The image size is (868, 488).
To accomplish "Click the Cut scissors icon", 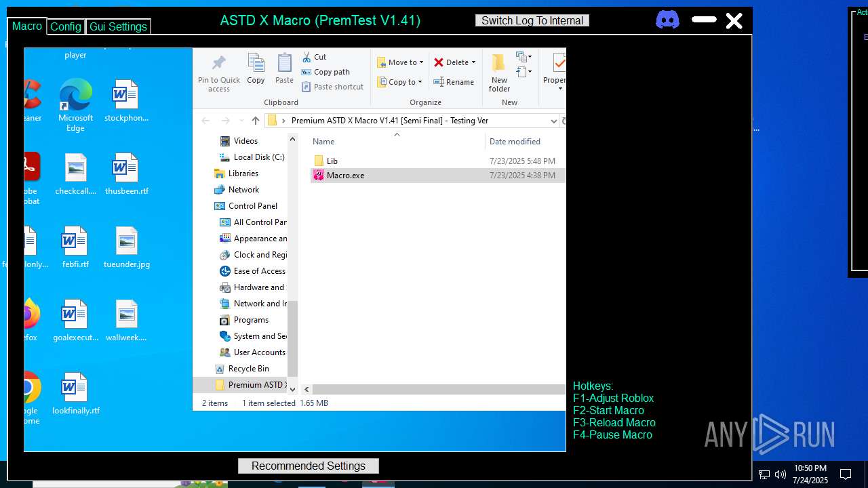I will [307, 57].
